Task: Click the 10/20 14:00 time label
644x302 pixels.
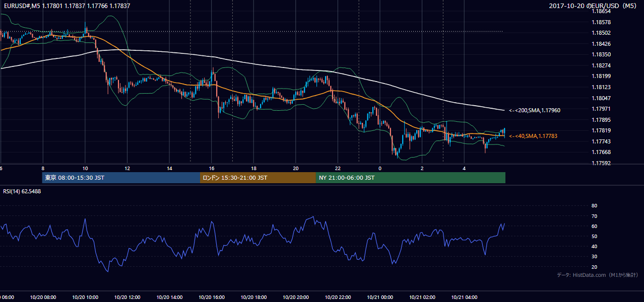Action: click(x=169, y=298)
